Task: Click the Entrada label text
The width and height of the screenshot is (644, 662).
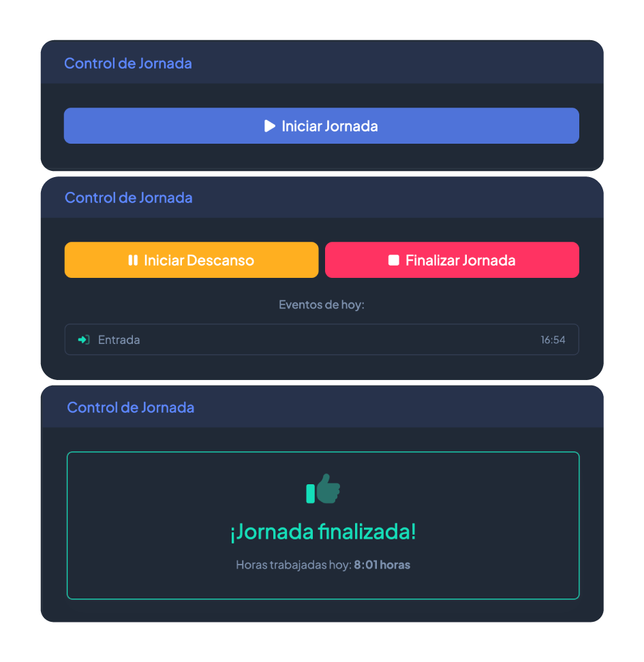Action: (x=119, y=340)
